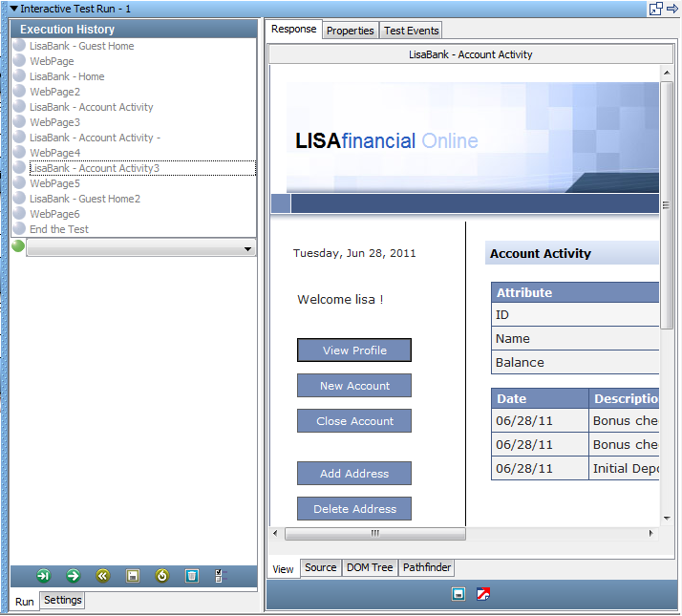The width and height of the screenshot is (682, 616).
Task: Click the Add Address button
Action: [x=354, y=474]
